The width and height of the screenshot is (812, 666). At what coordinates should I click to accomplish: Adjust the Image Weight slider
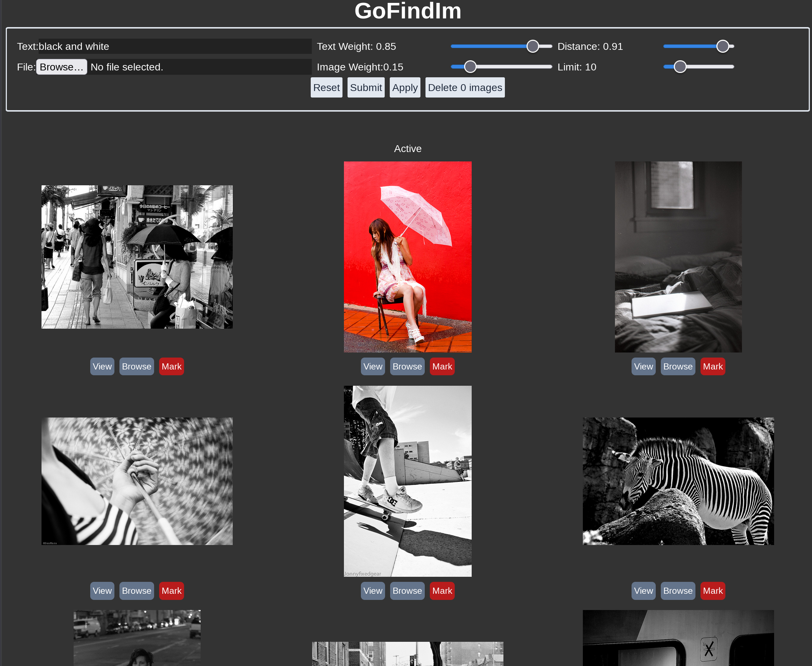point(470,67)
